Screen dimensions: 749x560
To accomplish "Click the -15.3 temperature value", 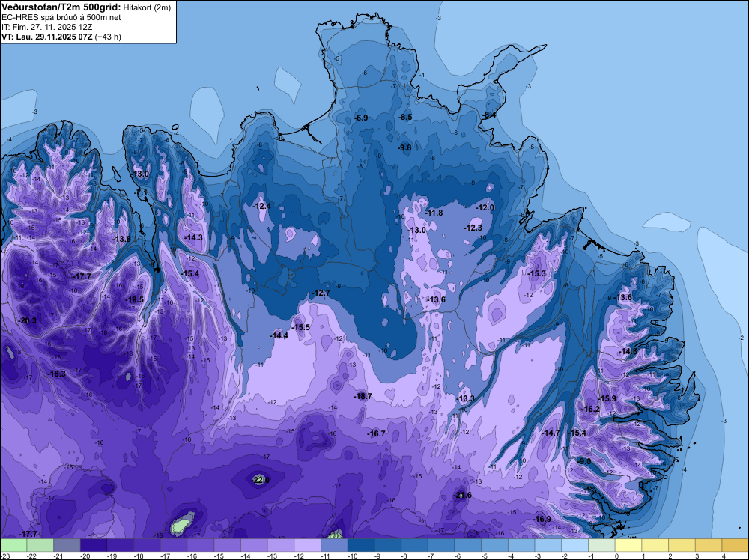I will pyautogui.click(x=536, y=273).
